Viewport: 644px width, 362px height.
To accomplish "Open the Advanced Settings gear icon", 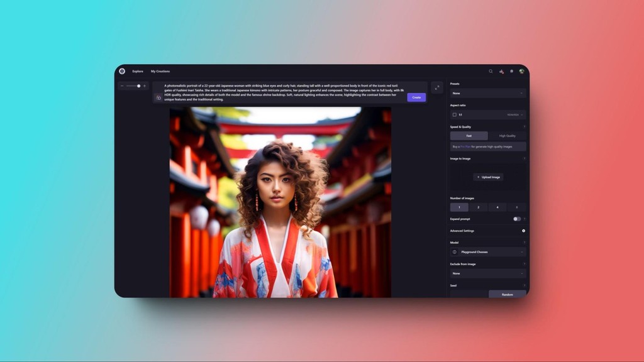I will pyautogui.click(x=523, y=231).
